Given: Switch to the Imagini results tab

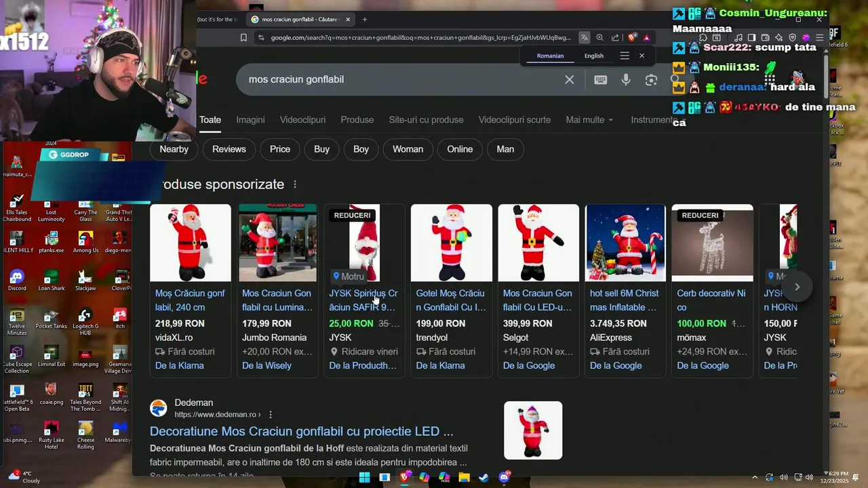Looking at the screenshot, I should 250,120.
